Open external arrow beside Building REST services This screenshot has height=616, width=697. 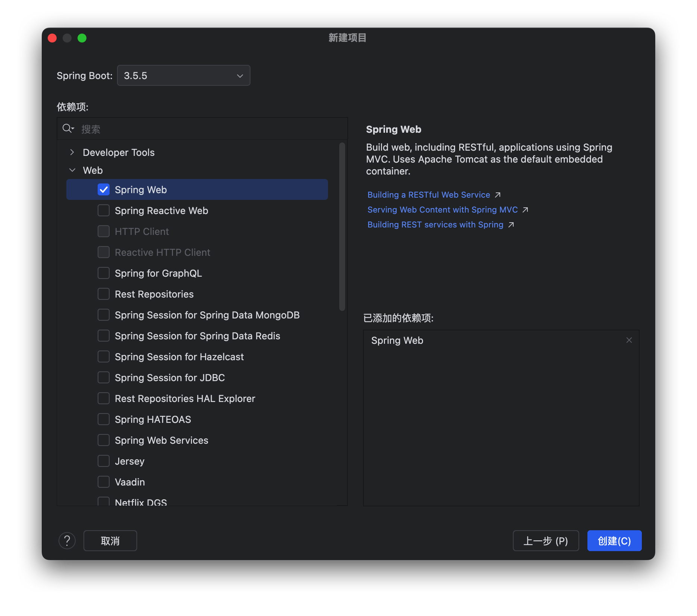[511, 224]
